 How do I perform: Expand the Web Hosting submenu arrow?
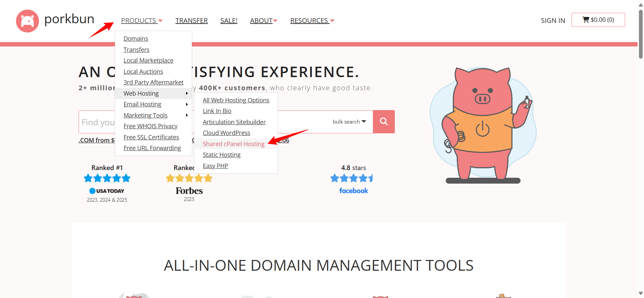point(187,93)
